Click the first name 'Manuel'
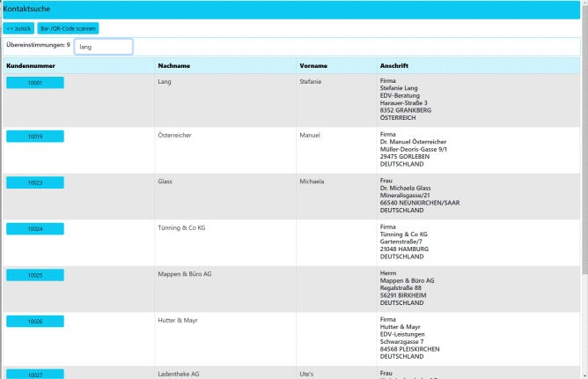 (x=310, y=135)
